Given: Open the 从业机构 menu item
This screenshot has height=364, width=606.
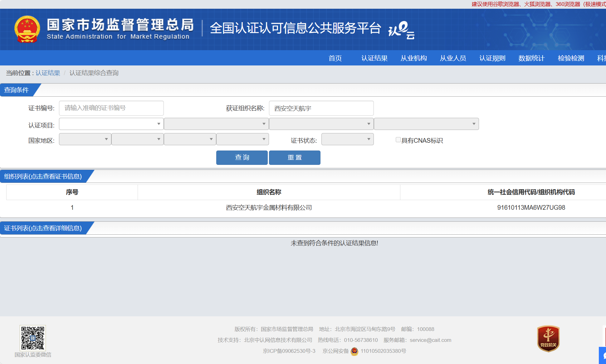Looking at the screenshot, I should (x=414, y=58).
